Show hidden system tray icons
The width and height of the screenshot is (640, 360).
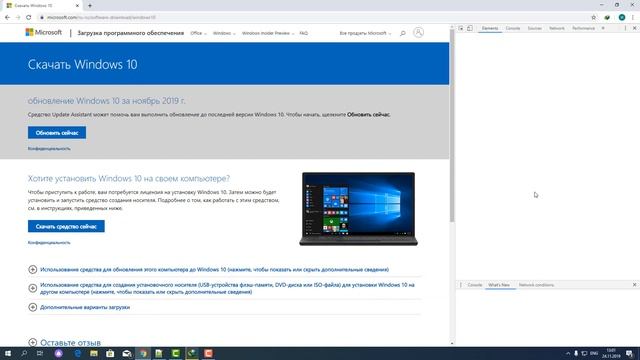[568, 353]
